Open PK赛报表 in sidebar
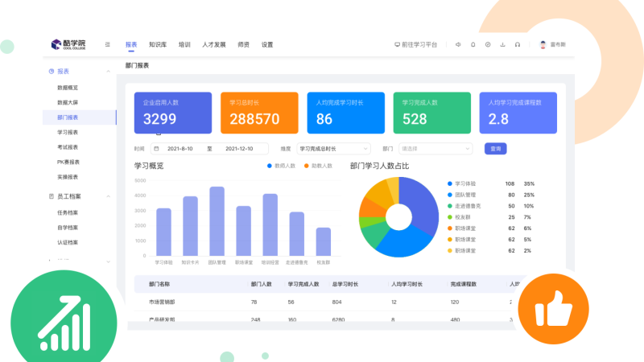 [68, 162]
